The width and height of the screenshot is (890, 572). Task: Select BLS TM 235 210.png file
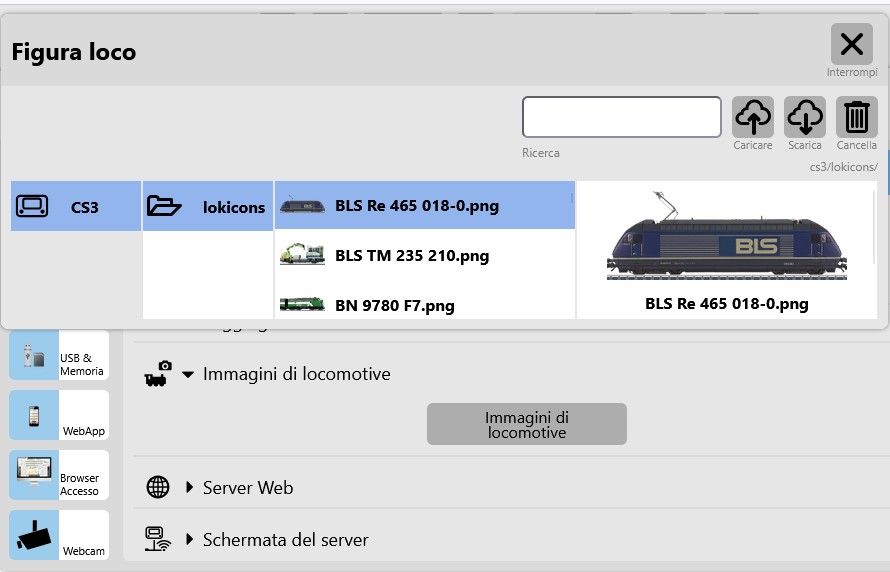click(425, 256)
